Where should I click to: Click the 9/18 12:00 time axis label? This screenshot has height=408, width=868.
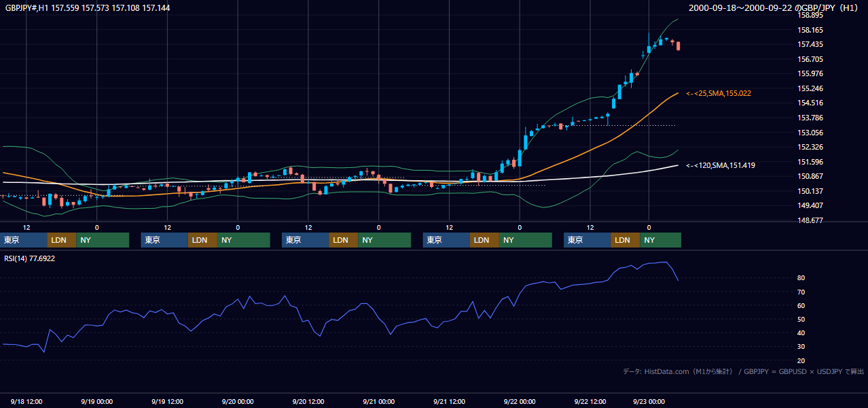(27, 401)
